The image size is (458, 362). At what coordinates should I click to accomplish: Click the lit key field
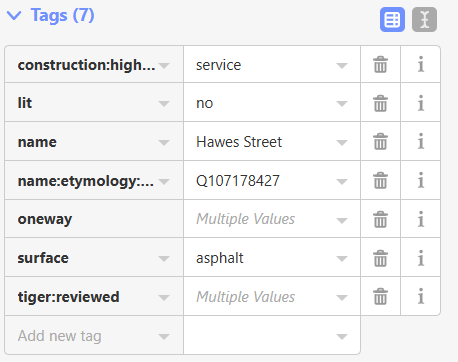pyautogui.click(x=94, y=103)
